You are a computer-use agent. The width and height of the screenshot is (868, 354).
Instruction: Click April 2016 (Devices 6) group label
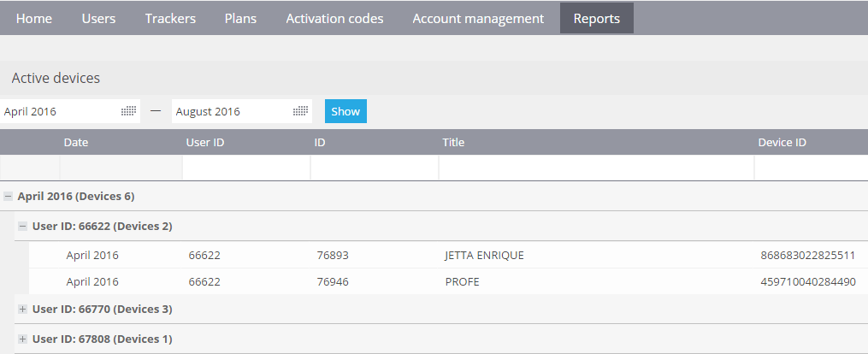tap(76, 197)
